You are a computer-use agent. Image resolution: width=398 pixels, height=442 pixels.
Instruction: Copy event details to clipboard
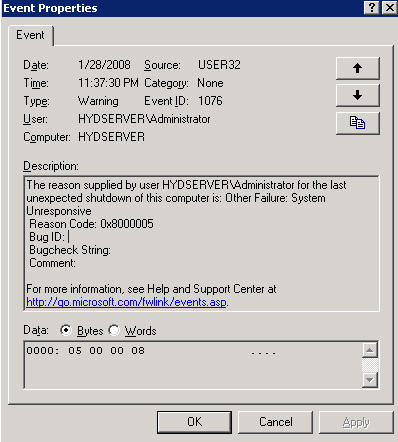(358, 123)
